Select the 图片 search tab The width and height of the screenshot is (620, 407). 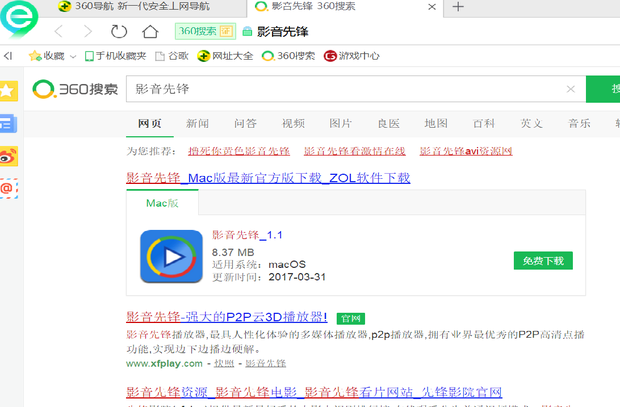click(x=340, y=123)
